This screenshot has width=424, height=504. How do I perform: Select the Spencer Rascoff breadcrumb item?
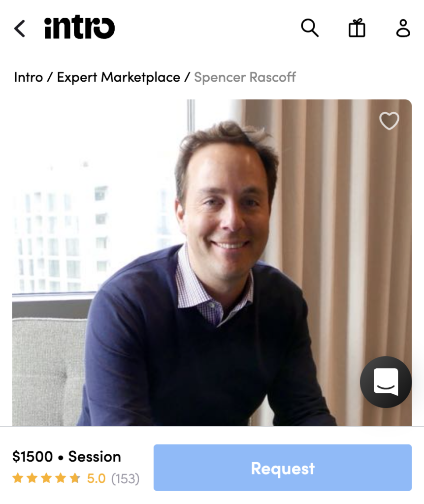pos(245,77)
